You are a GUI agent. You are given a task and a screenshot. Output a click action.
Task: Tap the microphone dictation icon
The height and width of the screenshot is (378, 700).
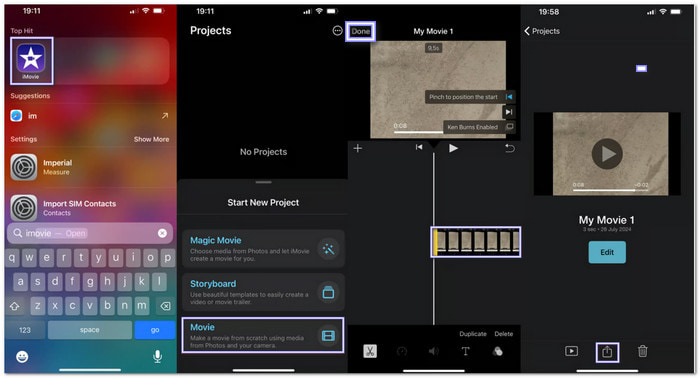[157, 356]
